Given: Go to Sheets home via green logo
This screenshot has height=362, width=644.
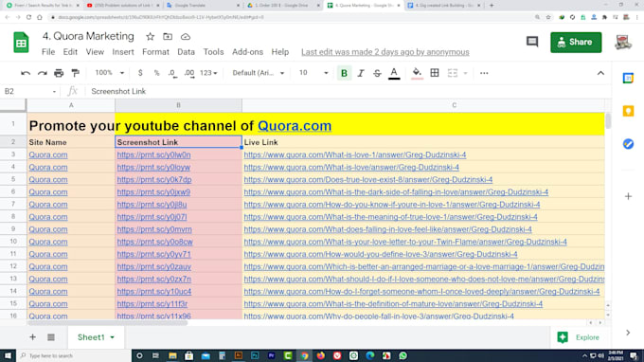Looking at the screenshot, I should tap(21, 42).
